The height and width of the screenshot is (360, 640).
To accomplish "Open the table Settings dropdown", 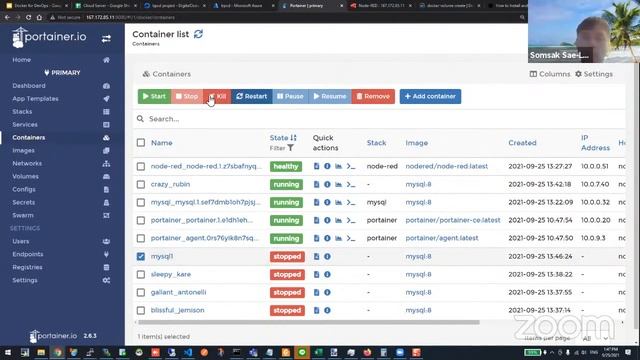I will (594, 74).
